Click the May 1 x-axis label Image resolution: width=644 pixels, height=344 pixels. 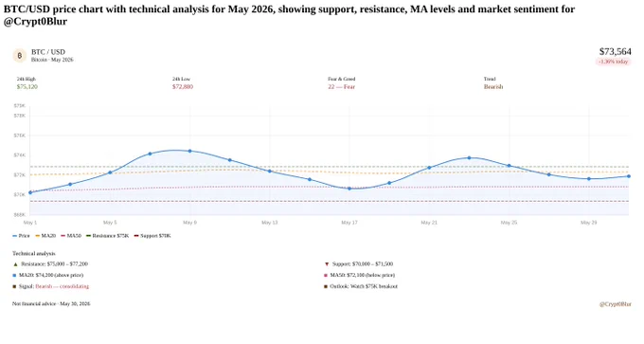30,223
